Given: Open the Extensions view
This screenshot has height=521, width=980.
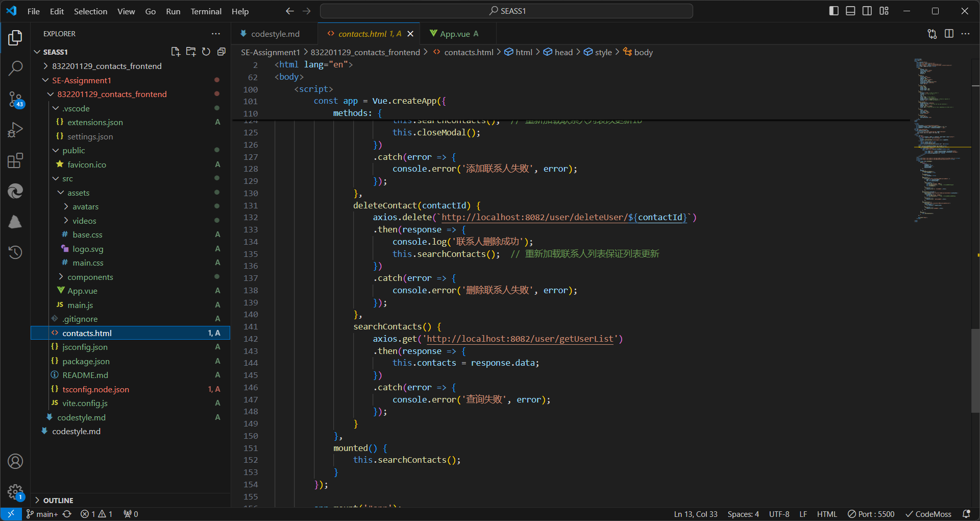Looking at the screenshot, I should [15, 161].
